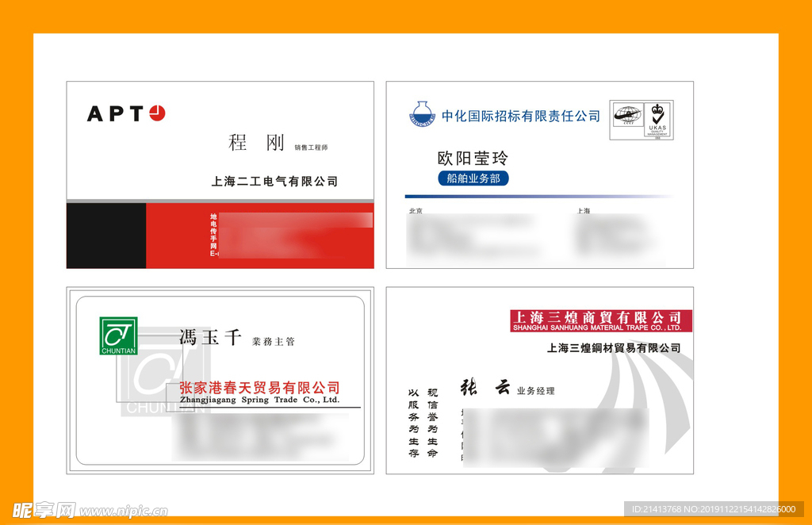Click the black block on APT card
Image resolution: width=812 pixels, height=525 pixels.
[106, 236]
